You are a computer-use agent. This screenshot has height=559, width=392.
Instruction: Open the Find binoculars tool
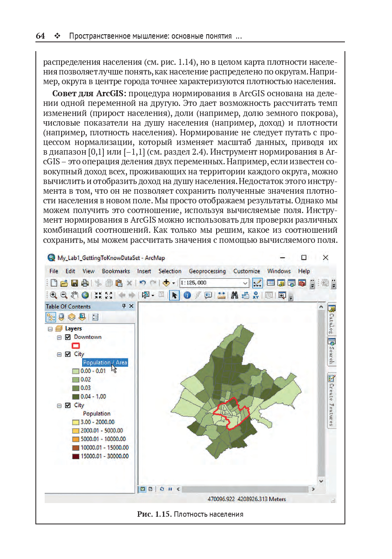234,295
